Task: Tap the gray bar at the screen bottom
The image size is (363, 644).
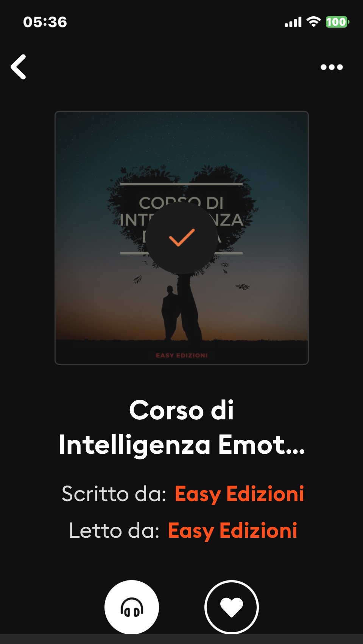Action: (182, 639)
